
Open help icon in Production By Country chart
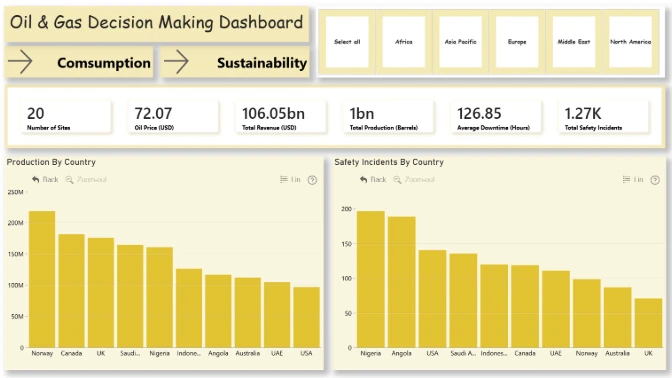[x=312, y=180]
